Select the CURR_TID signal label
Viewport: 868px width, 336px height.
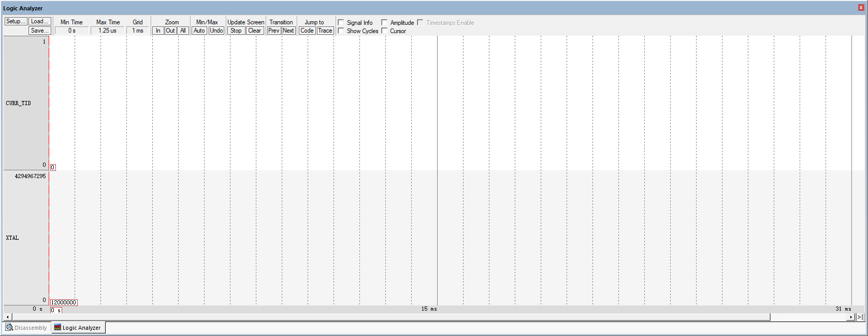[18, 103]
